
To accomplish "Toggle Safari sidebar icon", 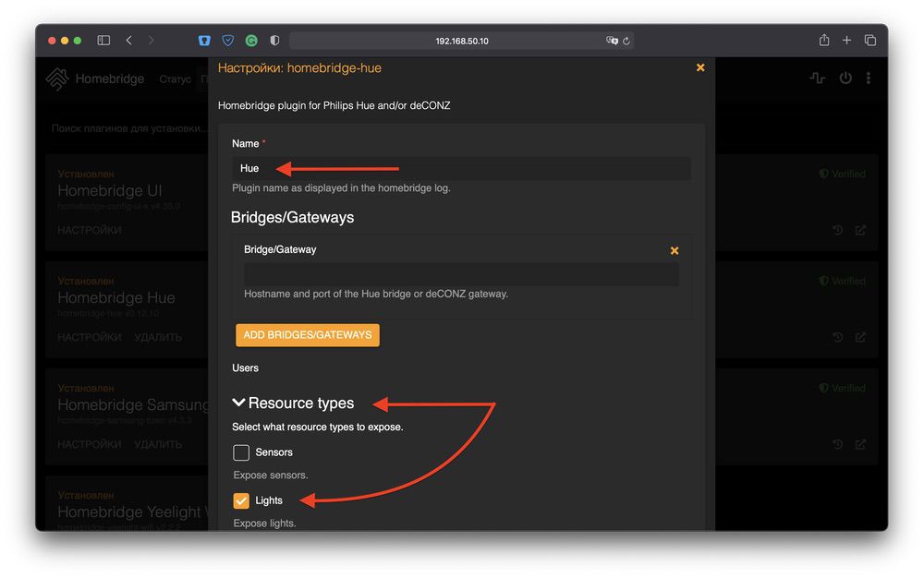I will point(103,40).
